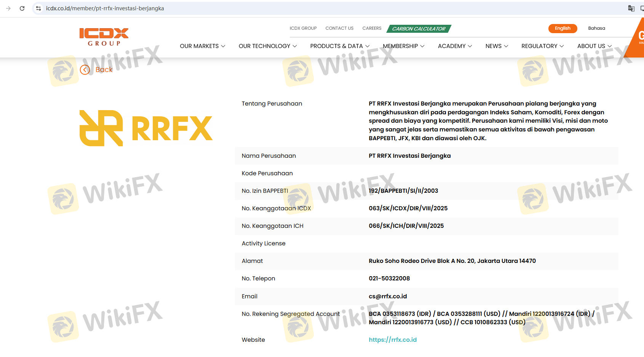Click BAPPEBTI license number 192/BAPPEBTI/SI/II/2003
This screenshot has width=644, height=357.
click(403, 191)
